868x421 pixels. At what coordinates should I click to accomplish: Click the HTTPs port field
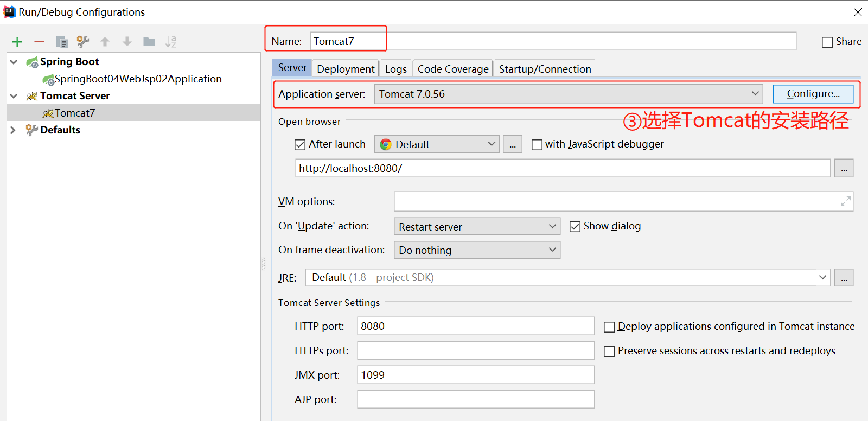point(476,350)
